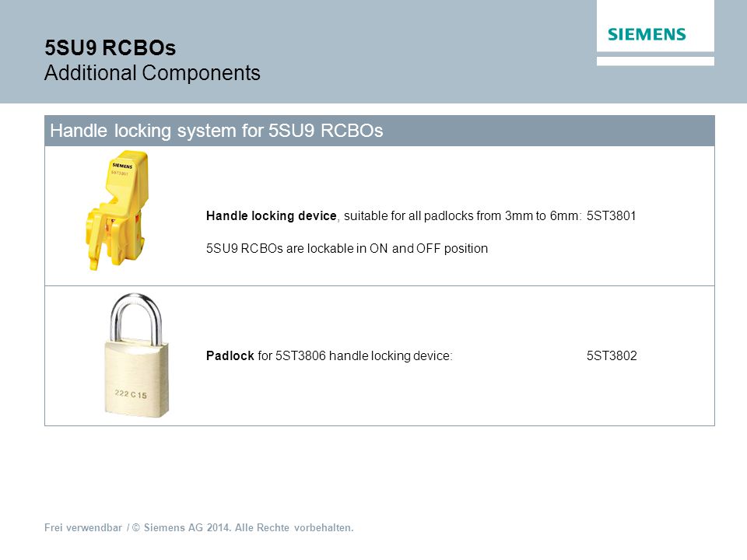Click order number 5ST3802
The image size is (747, 560).
[x=612, y=355]
